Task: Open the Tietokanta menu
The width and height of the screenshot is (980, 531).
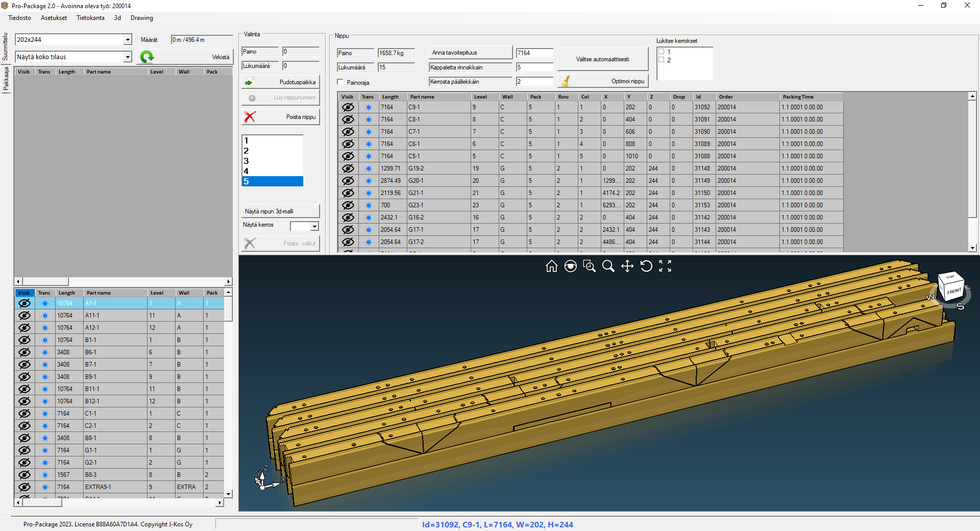Action: [x=90, y=18]
